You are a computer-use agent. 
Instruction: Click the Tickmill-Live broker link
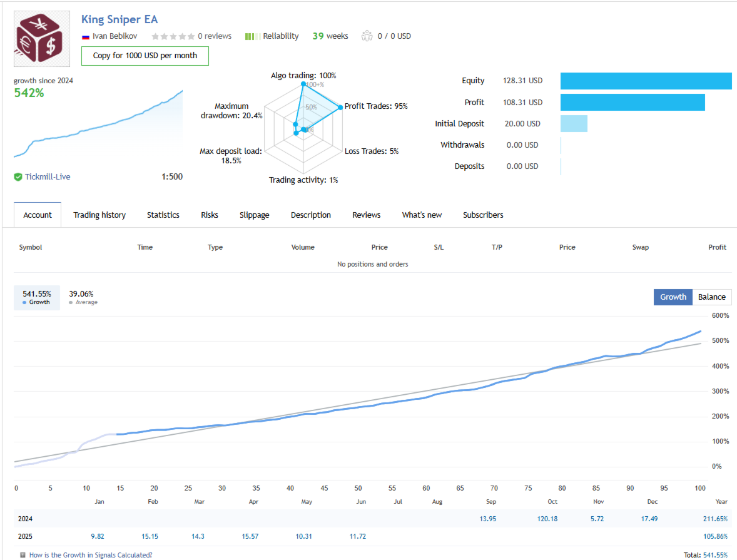tap(48, 177)
